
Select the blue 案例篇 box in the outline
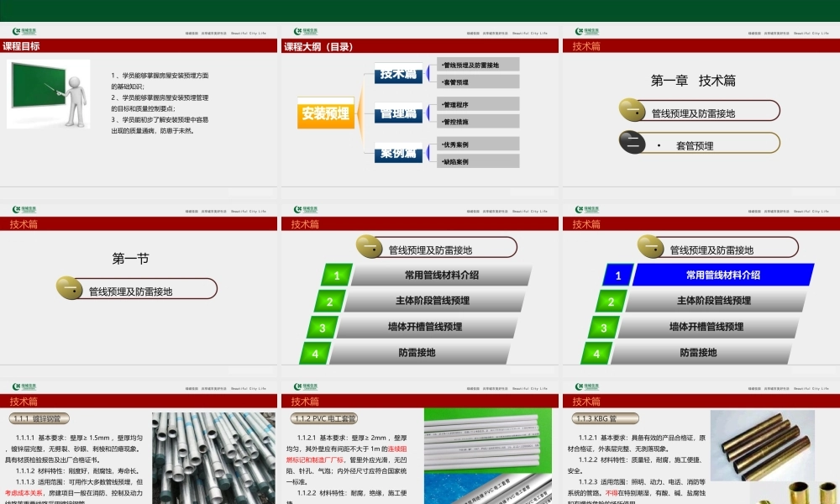click(398, 153)
